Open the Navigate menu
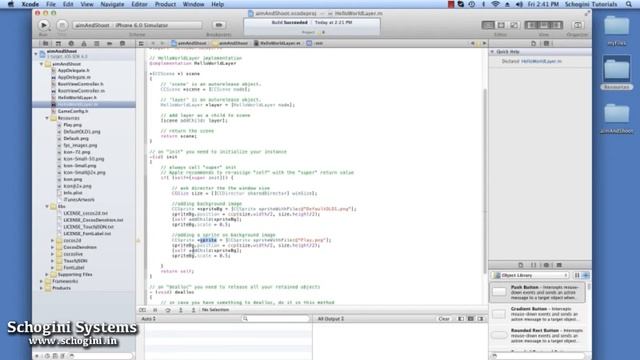 point(112,4)
